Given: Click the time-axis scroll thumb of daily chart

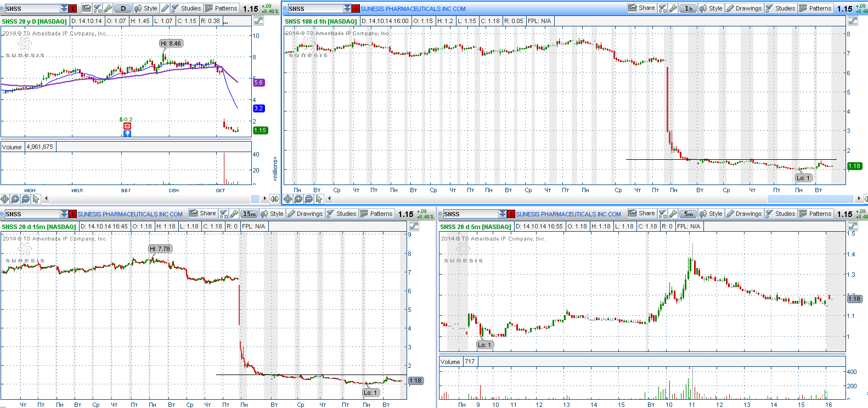Looking at the screenshot, I should click(255, 199).
